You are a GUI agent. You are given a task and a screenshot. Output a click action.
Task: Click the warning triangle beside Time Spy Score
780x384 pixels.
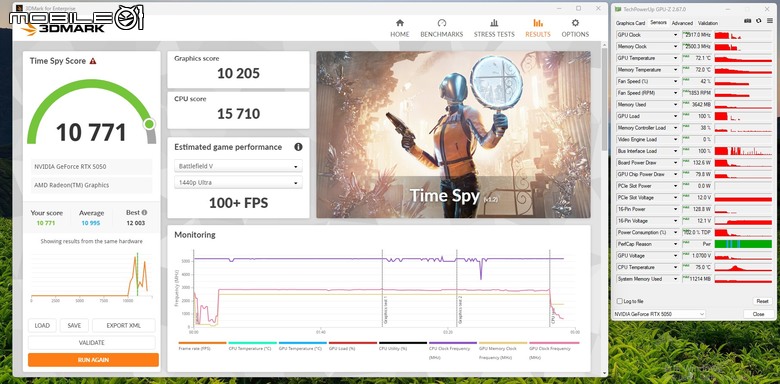93,61
